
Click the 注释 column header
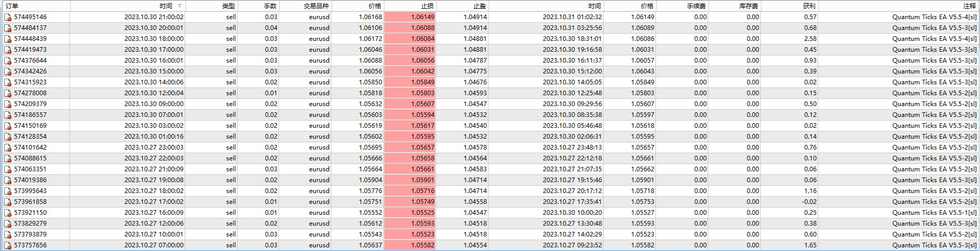pyautogui.click(x=899, y=6)
